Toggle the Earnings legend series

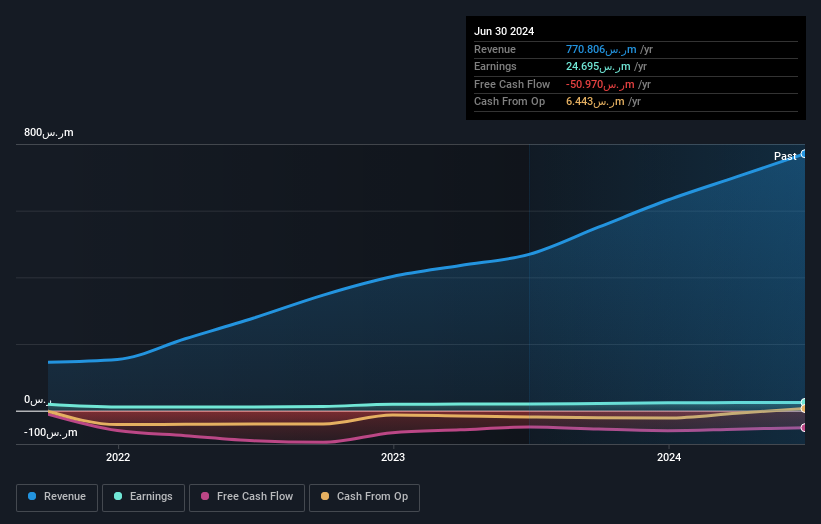click(x=143, y=497)
